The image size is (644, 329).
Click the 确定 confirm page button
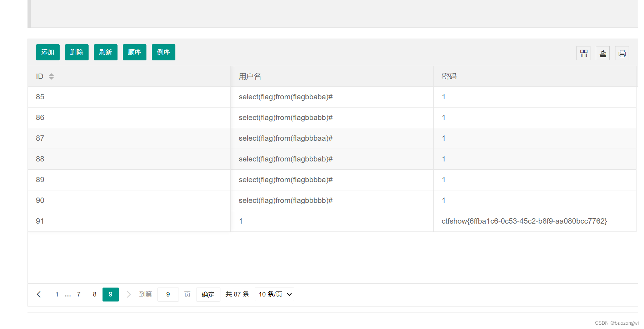click(208, 294)
